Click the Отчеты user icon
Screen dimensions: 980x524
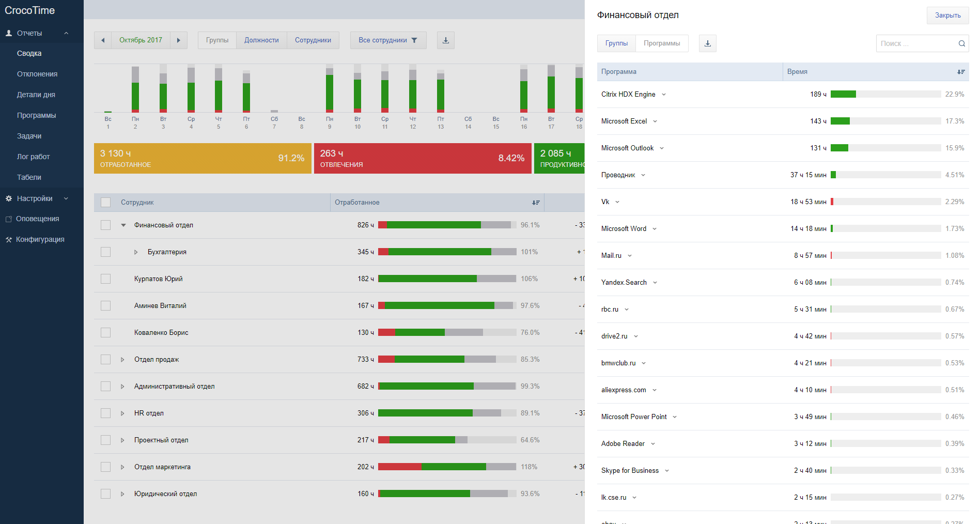9,33
